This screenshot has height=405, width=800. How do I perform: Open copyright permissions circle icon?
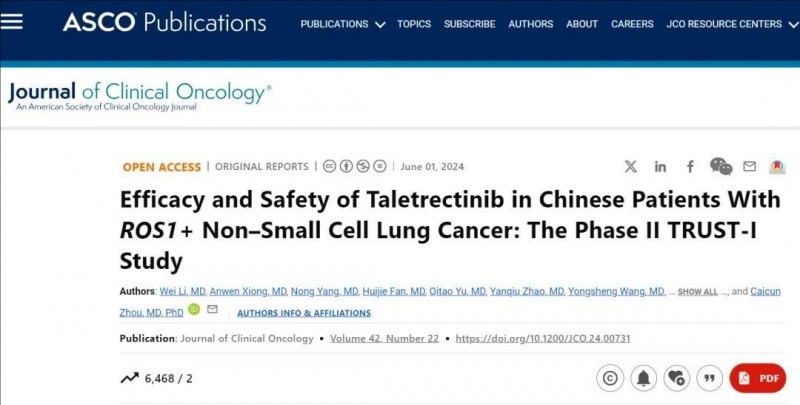pos(610,378)
